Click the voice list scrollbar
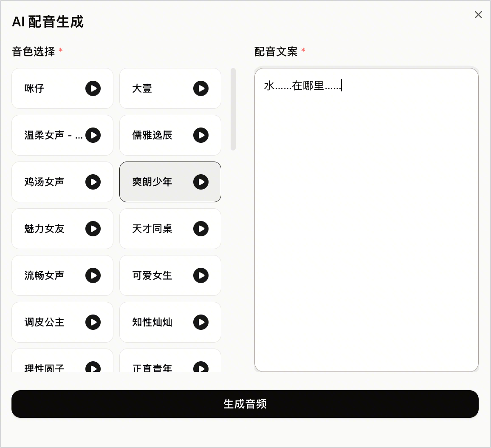The height and width of the screenshot is (448, 491). click(233, 109)
